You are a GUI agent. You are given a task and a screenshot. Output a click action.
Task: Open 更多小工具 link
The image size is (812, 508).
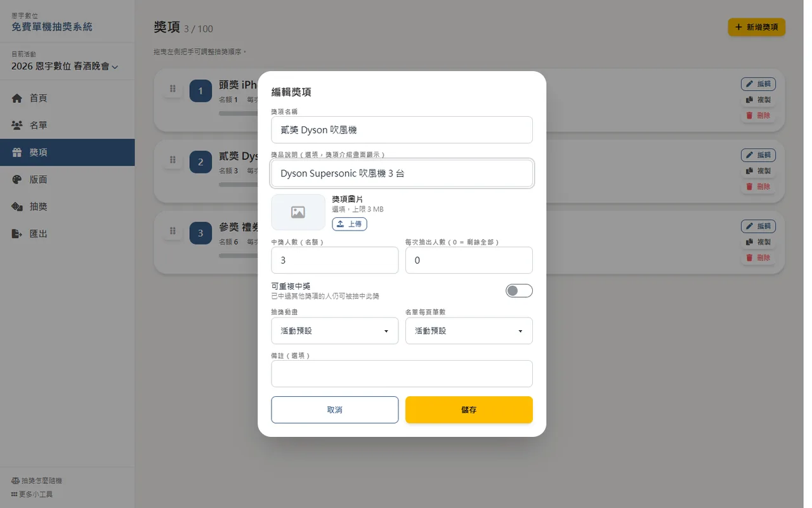(32, 494)
